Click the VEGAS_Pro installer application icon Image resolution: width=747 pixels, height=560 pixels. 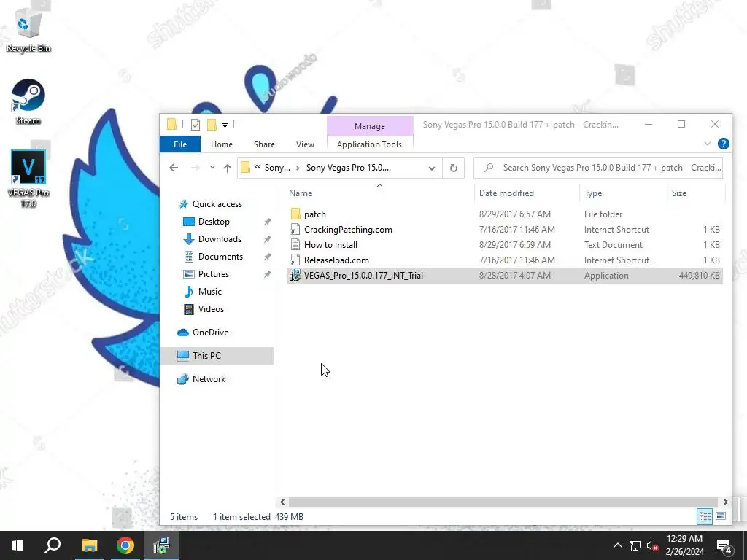295,275
